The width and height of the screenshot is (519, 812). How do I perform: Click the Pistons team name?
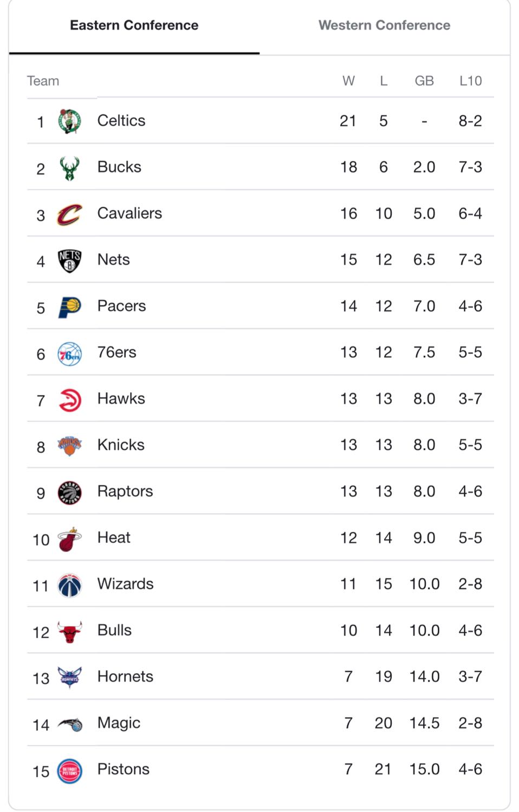tap(123, 769)
